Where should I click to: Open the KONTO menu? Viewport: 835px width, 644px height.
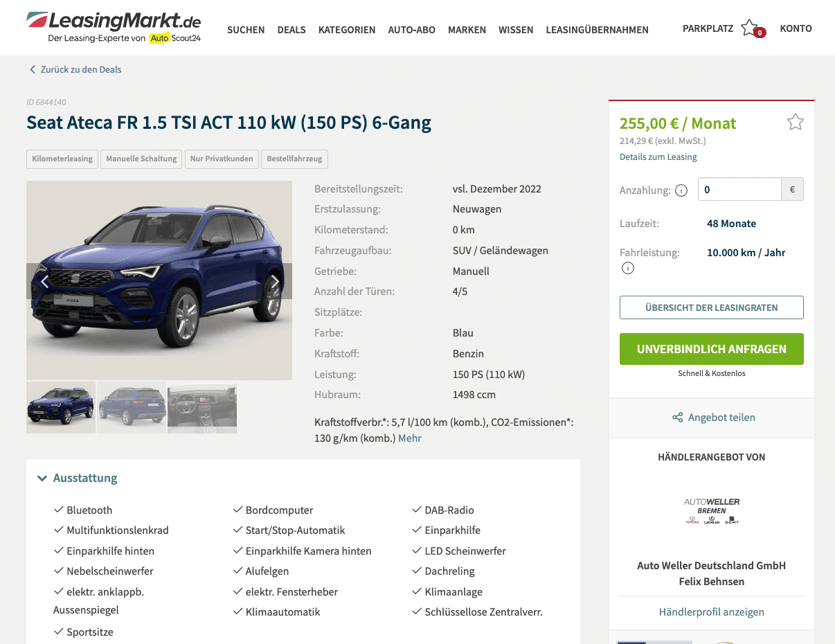tap(796, 28)
